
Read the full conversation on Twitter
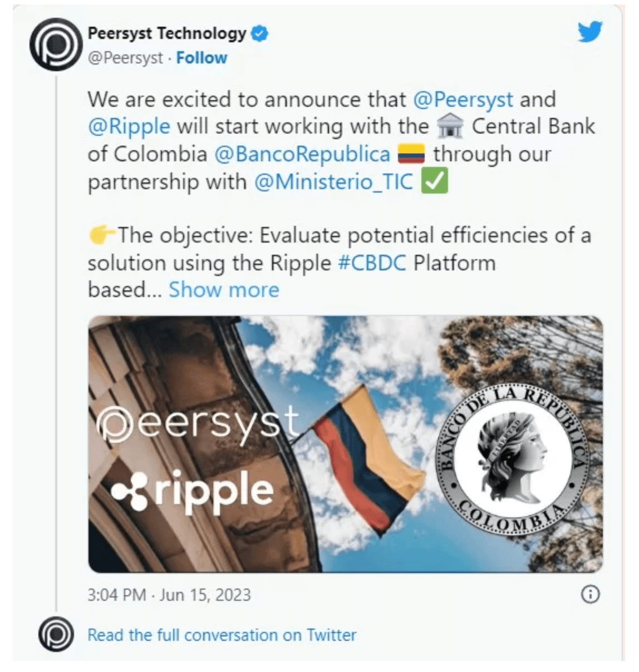[x=222, y=635]
